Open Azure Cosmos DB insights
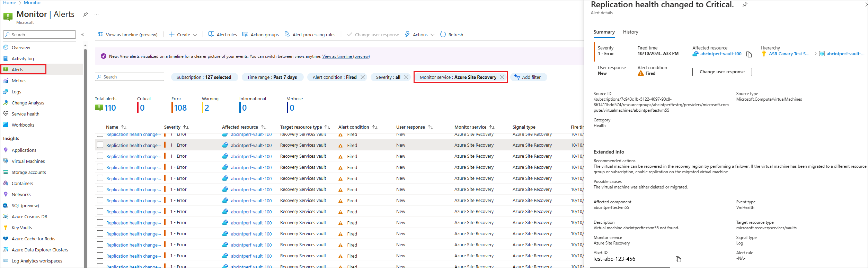 point(29,216)
